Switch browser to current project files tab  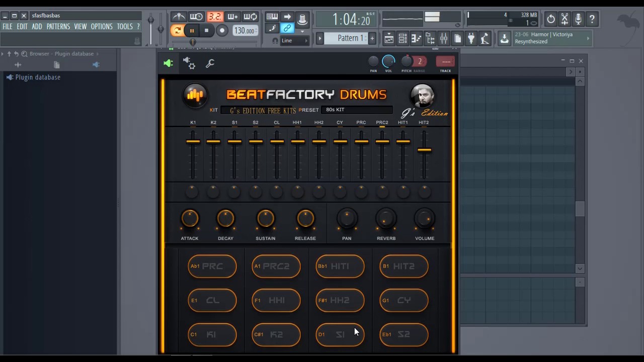click(57, 65)
